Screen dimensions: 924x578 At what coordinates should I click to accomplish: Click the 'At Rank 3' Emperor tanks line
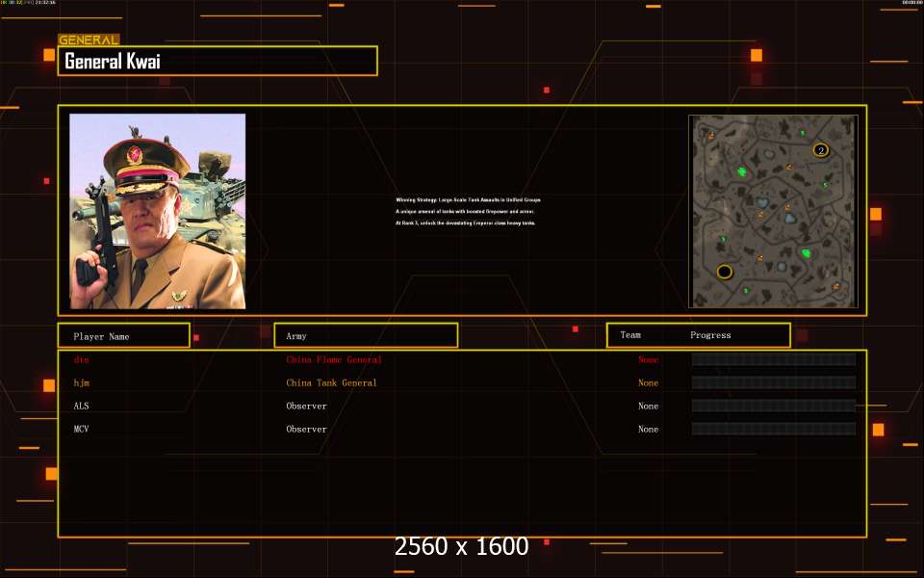[x=466, y=223]
